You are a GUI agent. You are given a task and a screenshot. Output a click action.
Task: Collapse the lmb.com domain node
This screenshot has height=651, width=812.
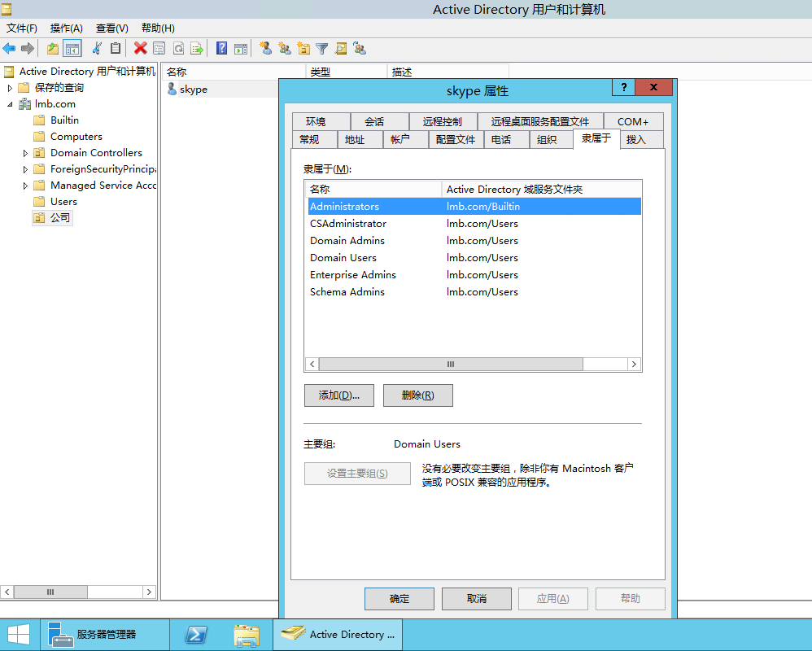click(x=10, y=104)
